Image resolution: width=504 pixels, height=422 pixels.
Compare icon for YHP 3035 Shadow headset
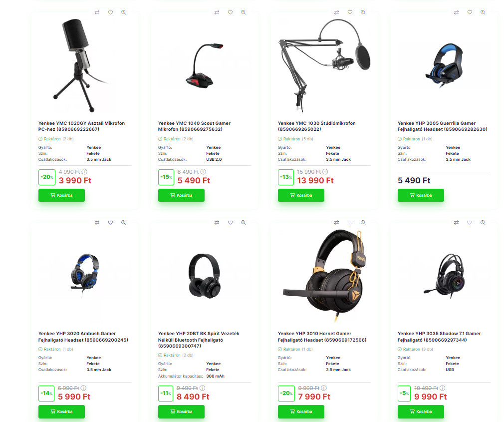click(457, 223)
